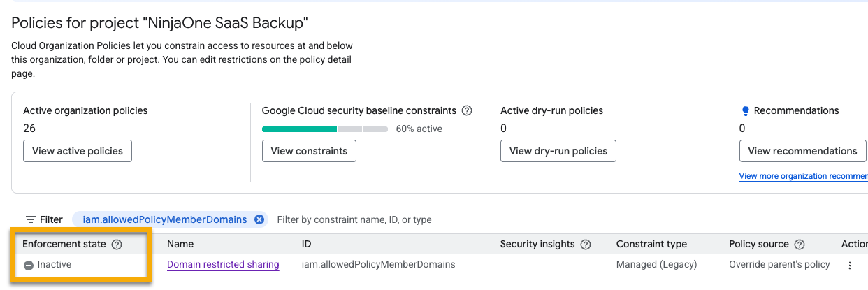The height and width of the screenshot is (290, 868).
Task: Open View dry-run policies
Action: pyautogui.click(x=558, y=151)
